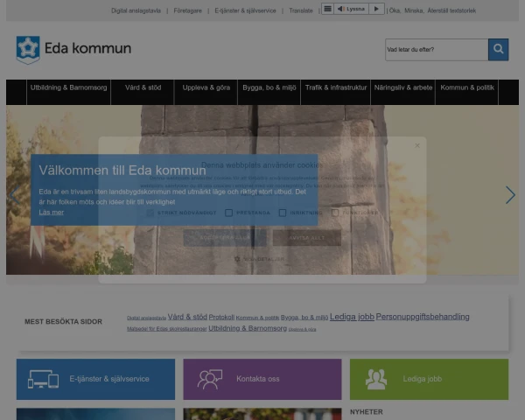Viewport: 525px width, 420px height.
Task: Open the ReadSpeaker menu icon
Action: (x=328, y=9)
